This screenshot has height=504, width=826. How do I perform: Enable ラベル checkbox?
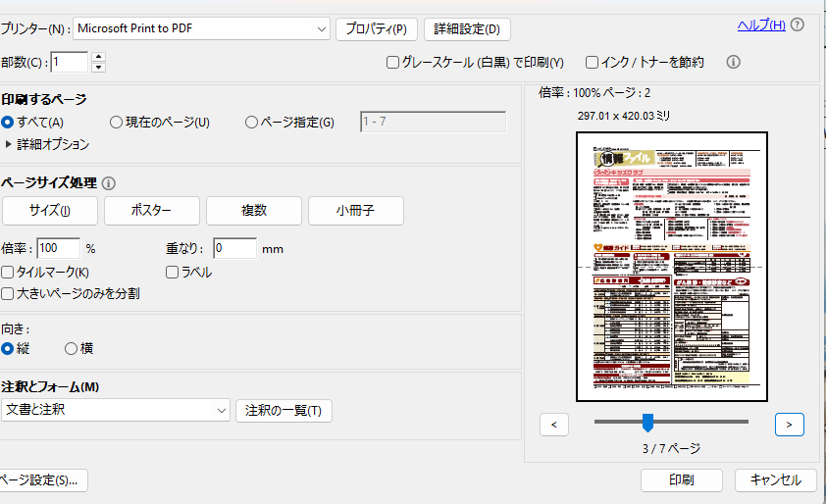[x=172, y=273]
